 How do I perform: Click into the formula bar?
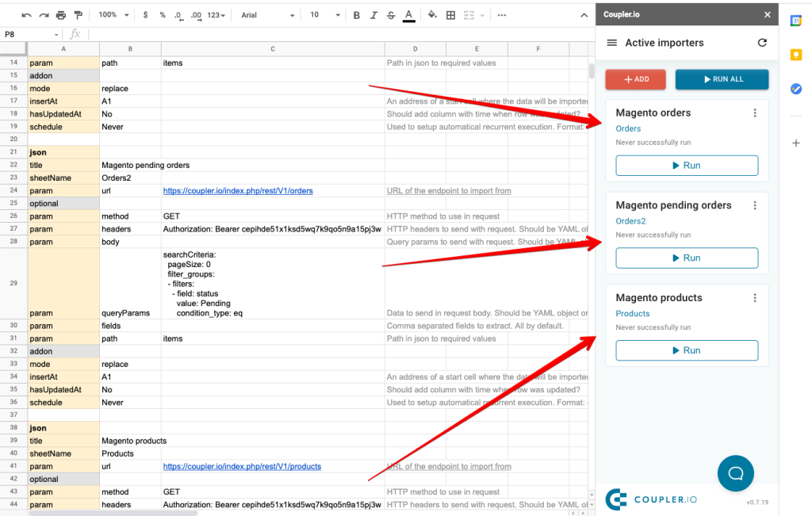(342, 35)
